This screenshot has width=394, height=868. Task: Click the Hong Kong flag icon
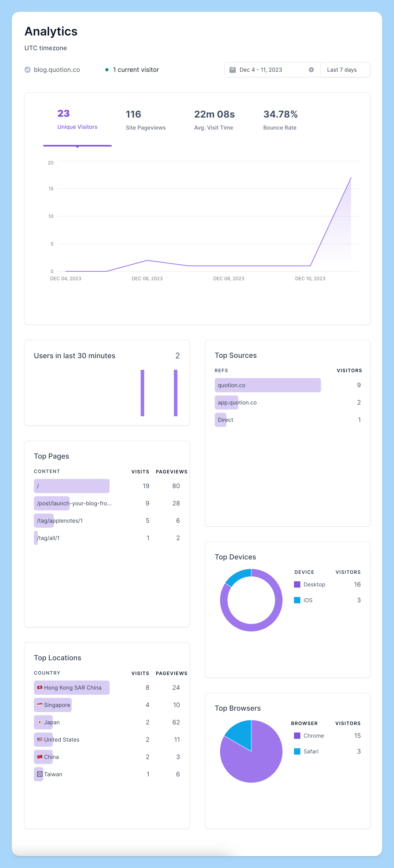40,687
